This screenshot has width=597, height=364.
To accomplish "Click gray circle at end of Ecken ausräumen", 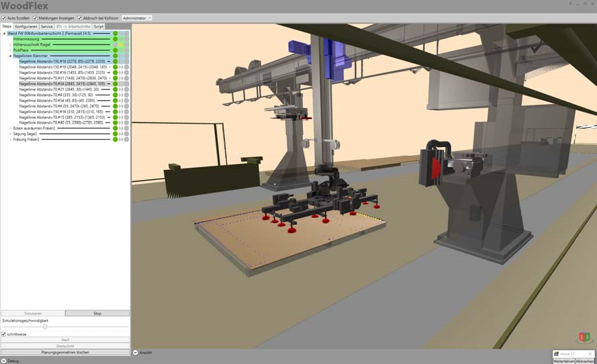I will click(126, 128).
